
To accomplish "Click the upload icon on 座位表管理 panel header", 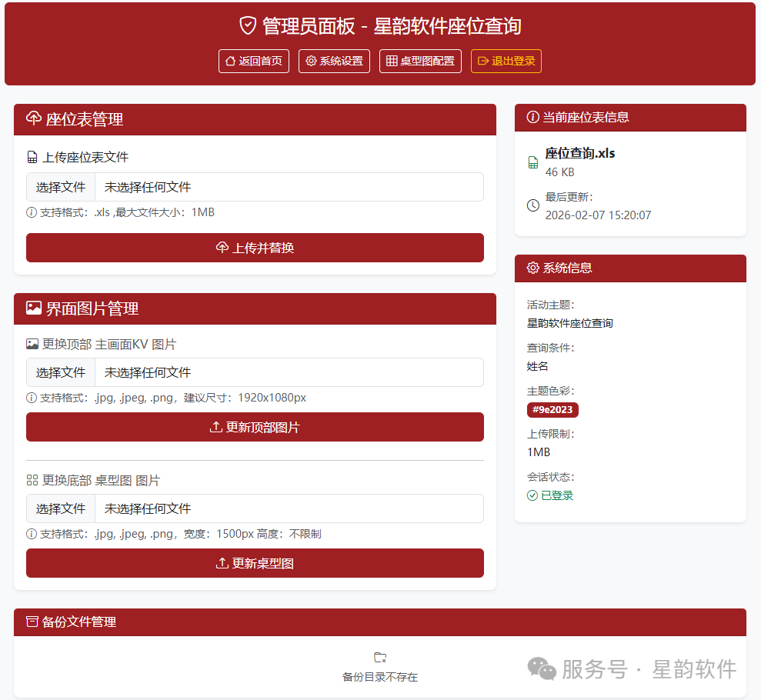I will [x=33, y=119].
